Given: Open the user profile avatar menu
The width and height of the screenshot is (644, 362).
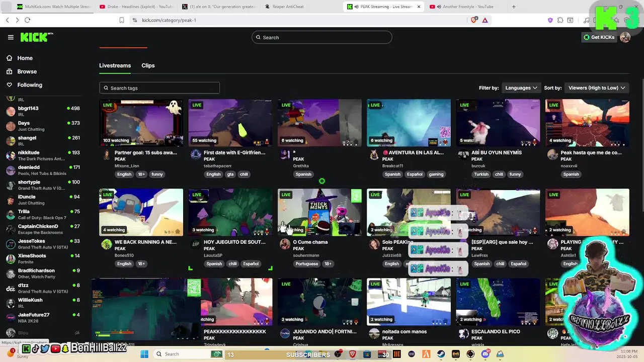Looking at the screenshot, I should click(x=625, y=37).
